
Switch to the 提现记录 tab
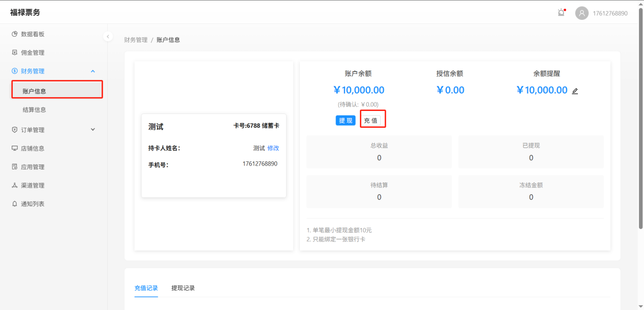(x=183, y=288)
